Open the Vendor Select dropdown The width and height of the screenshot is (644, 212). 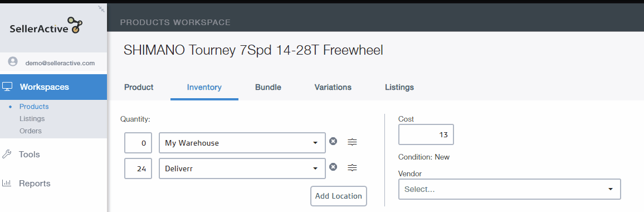(x=509, y=189)
